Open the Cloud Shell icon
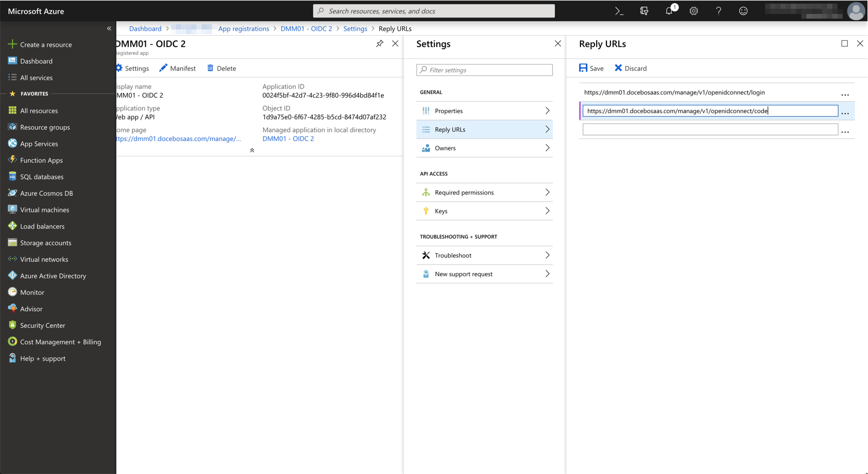Image resolution: width=868 pixels, height=474 pixels. pos(619,11)
